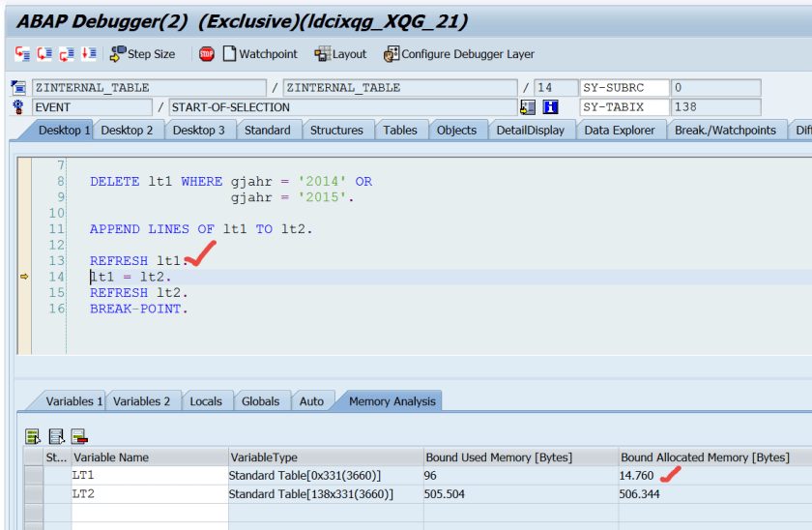Click the blue info icon beside START-OF-SELECTION

click(x=551, y=107)
